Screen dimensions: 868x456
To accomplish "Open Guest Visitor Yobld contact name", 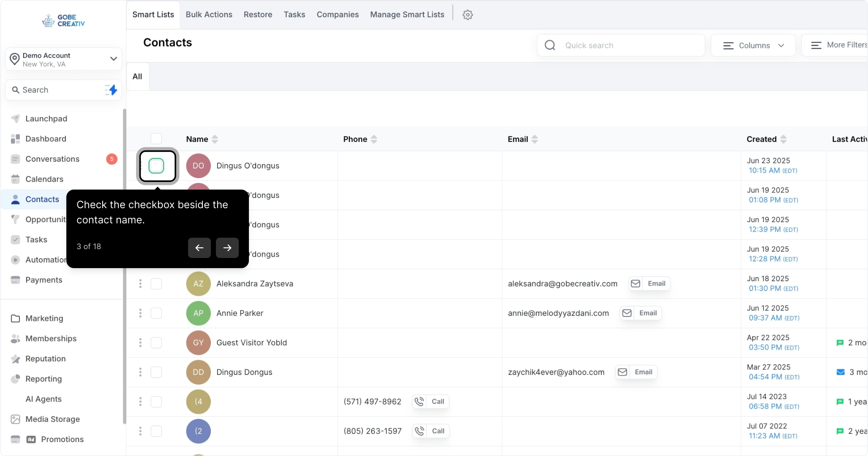I will pyautogui.click(x=251, y=343).
